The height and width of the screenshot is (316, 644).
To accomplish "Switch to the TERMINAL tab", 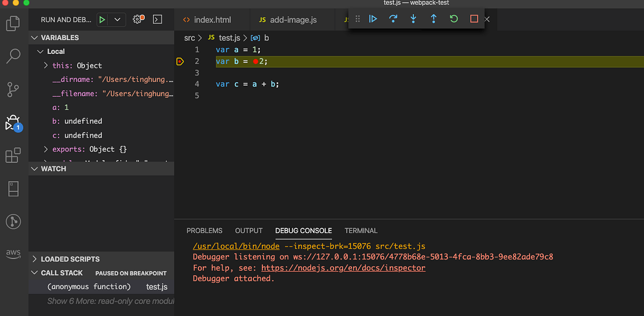I will [x=361, y=231].
